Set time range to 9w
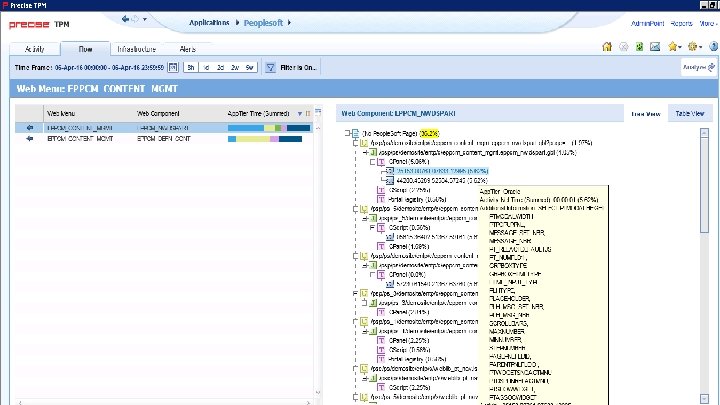Viewport: 720px width, 405px height. pyautogui.click(x=249, y=68)
